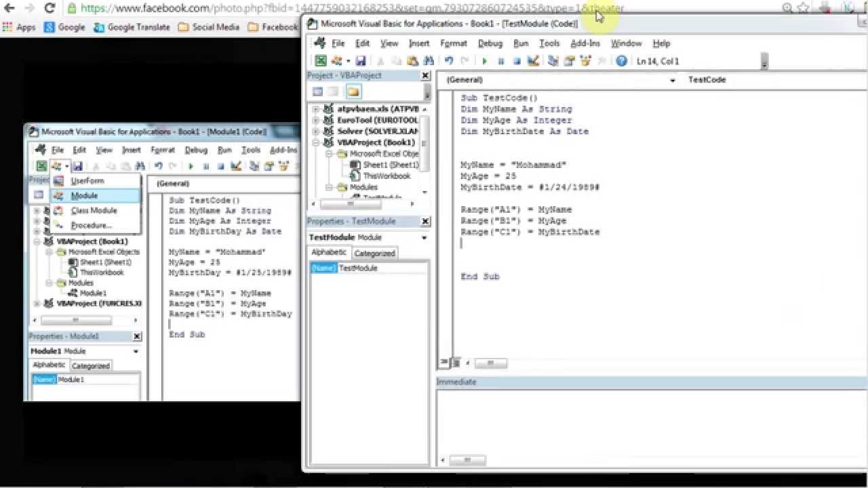Viewport: 868px width, 488px height.
Task: Run the macro with the green play icon in TestModule window
Action: (x=484, y=61)
